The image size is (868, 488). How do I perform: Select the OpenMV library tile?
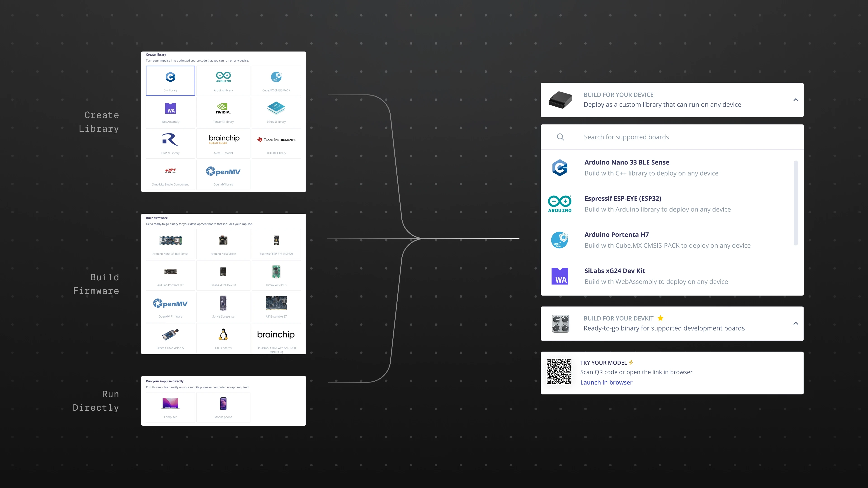pyautogui.click(x=223, y=175)
